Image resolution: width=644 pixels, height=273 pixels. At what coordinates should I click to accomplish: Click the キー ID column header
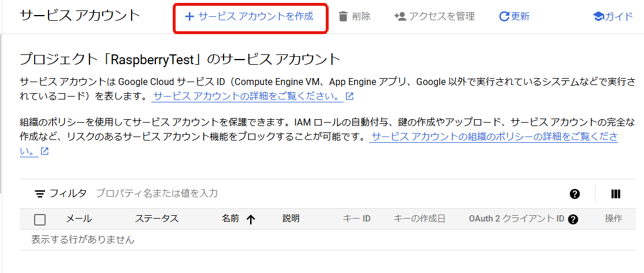click(356, 219)
